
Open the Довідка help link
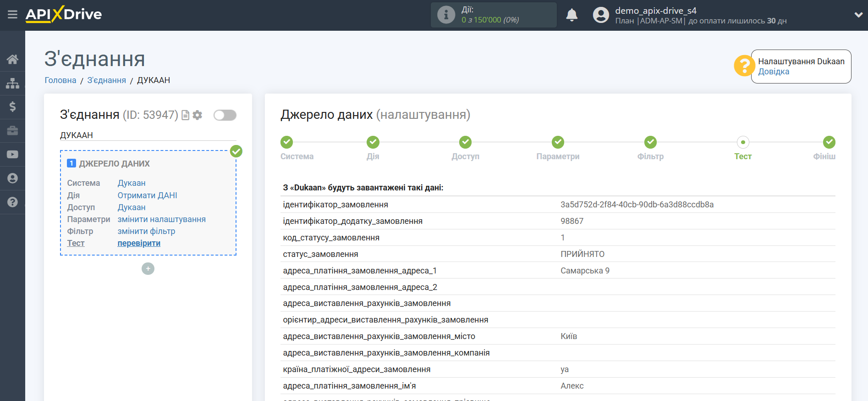tap(774, 72)
